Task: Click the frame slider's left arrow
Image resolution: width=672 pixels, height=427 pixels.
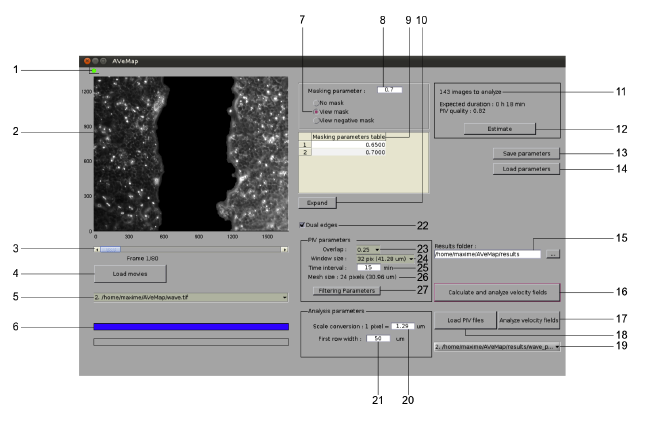Action: coord(96,248)
